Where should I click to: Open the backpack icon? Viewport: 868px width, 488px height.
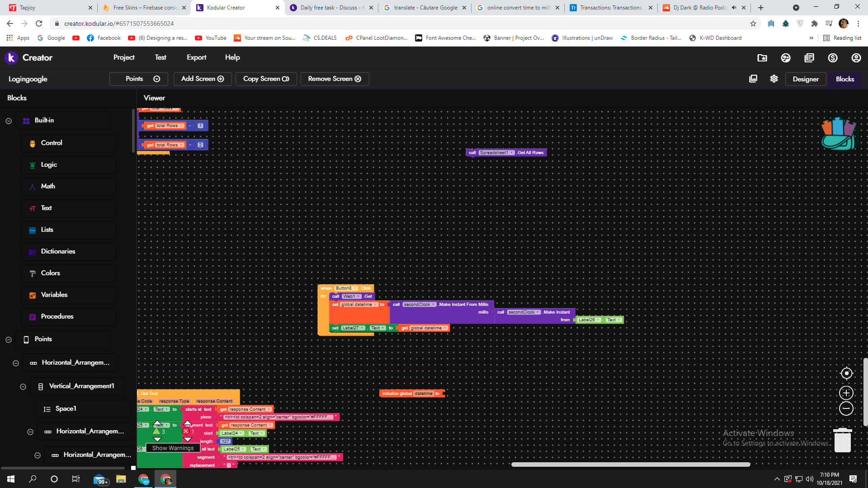coord(838,134)
